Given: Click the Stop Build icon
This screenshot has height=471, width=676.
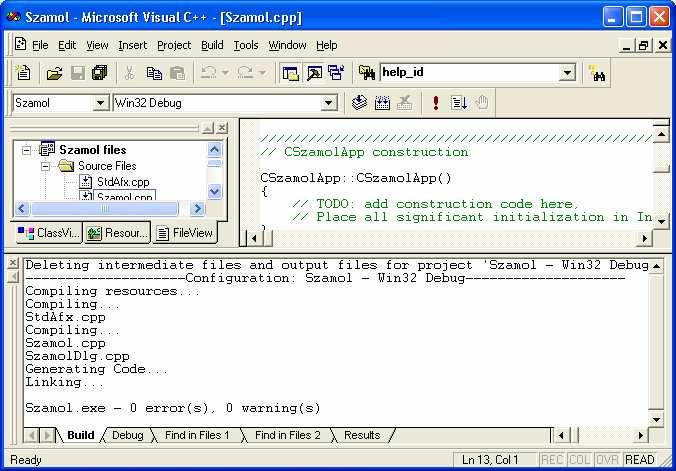Looking at the screenshot, I should 404,103.
